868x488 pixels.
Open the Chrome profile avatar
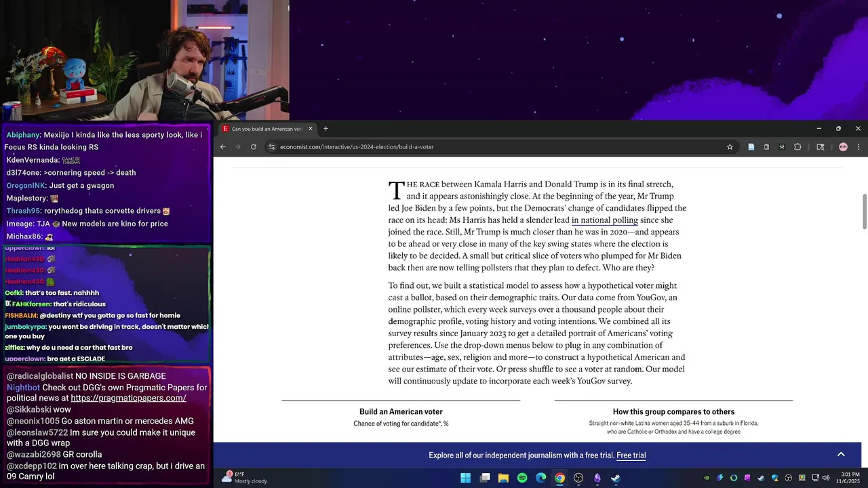coord(843,146)
